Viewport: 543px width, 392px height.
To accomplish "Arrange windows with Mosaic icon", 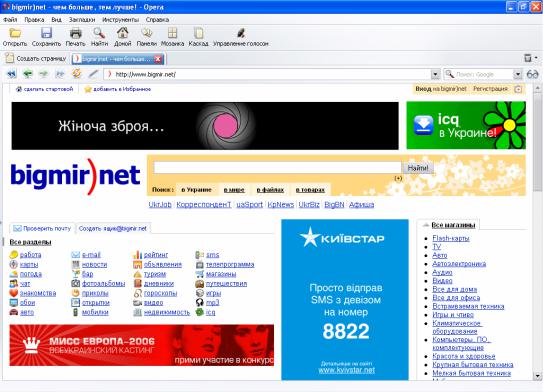I will pos(172,33).
